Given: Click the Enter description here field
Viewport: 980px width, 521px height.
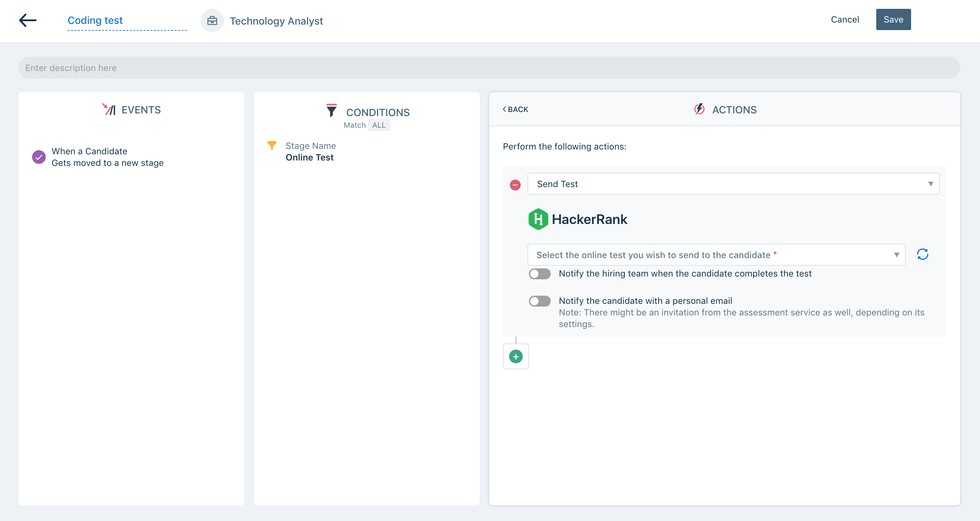Looking at the screenshot, I should (x=489, y=68).
